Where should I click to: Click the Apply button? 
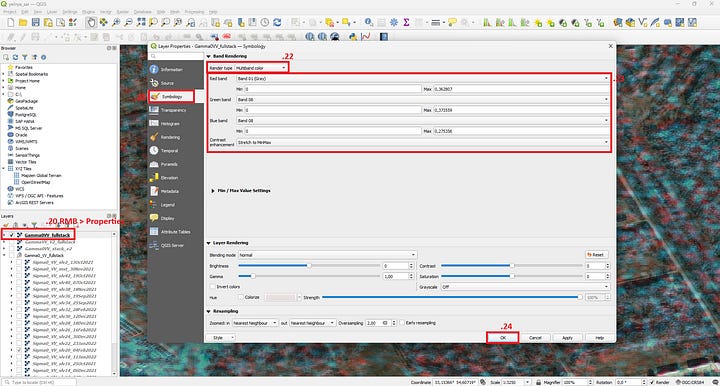tap(568, 338)
